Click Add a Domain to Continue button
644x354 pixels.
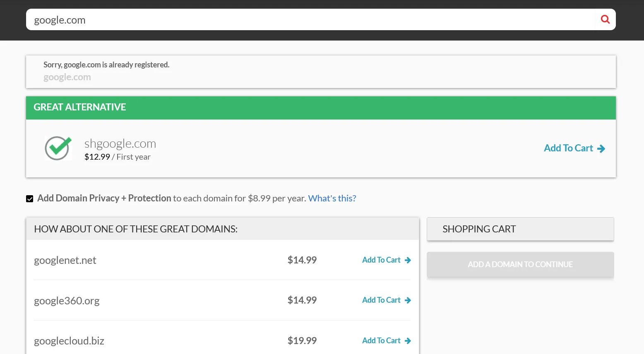pyautogui.click(x=520, y=264)
